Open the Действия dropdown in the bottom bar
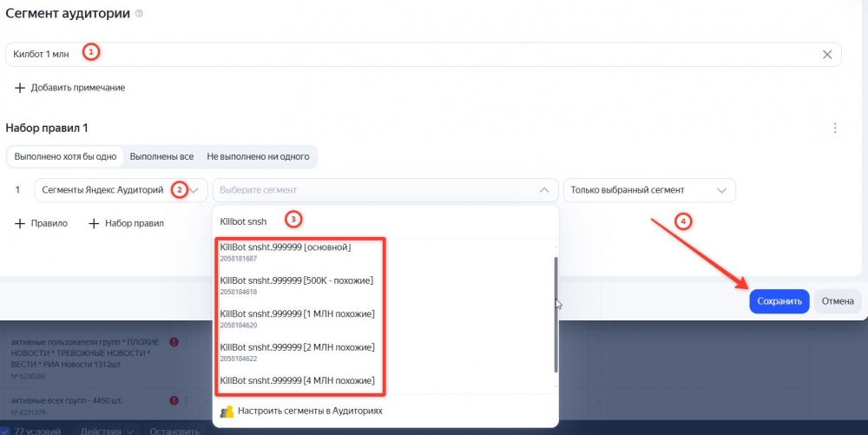Image resolution: width=868 pixels, height=435 pixels. point(107,432)
